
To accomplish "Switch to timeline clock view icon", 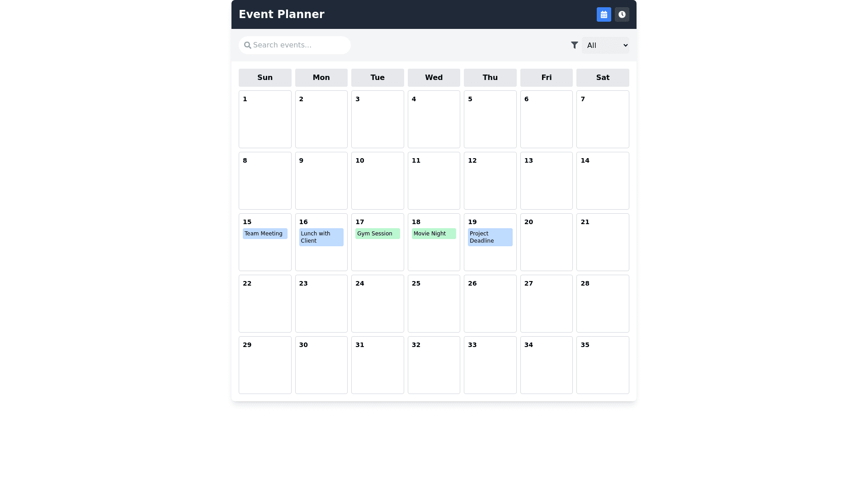I will click(x=622, y=14).
